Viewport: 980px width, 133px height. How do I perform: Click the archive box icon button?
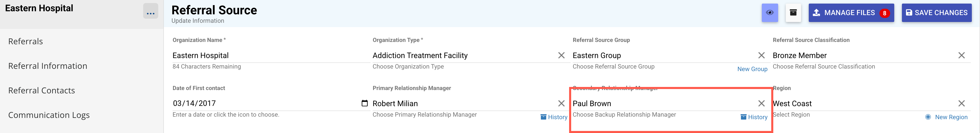(793, 13)
